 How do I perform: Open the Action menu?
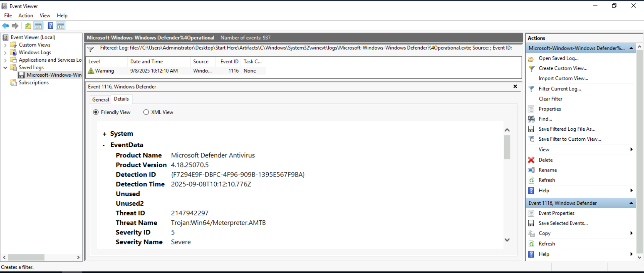click(x=26, y=15)
